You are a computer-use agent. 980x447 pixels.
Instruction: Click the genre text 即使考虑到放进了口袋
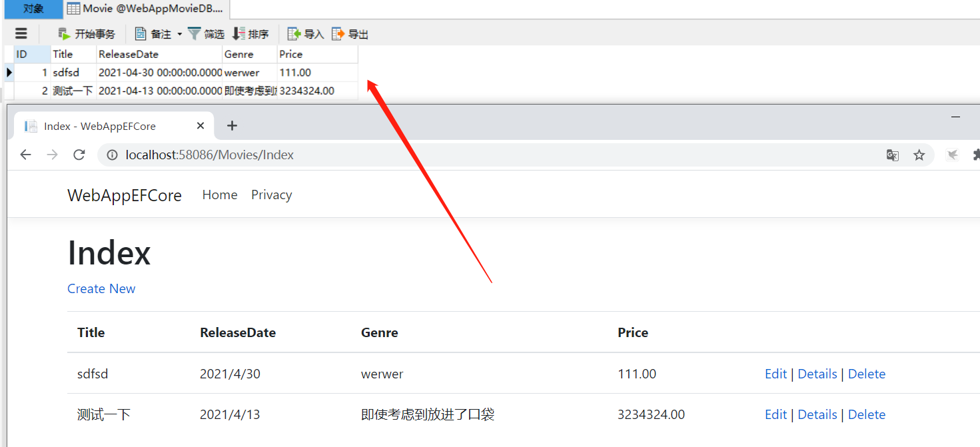coord(428,414)
